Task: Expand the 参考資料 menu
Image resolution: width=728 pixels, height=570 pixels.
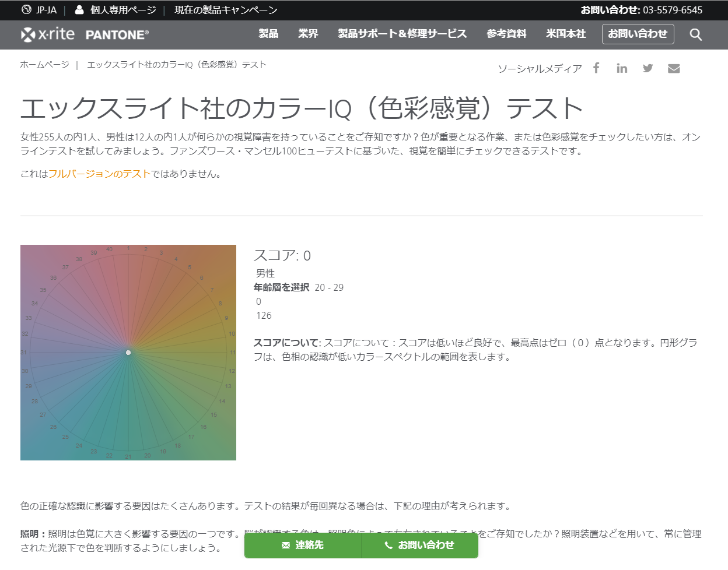Action: pyautogui.click(x=506, y=34)
